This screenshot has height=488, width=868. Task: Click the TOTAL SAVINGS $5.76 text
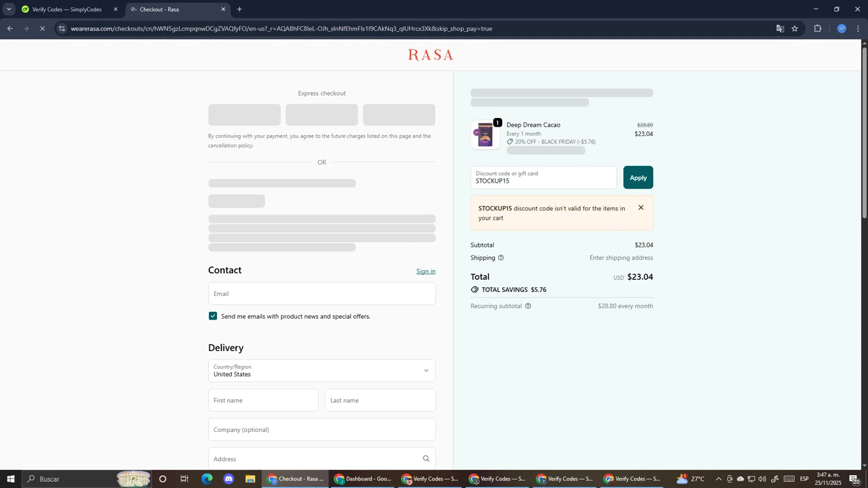tap(514, 290)
